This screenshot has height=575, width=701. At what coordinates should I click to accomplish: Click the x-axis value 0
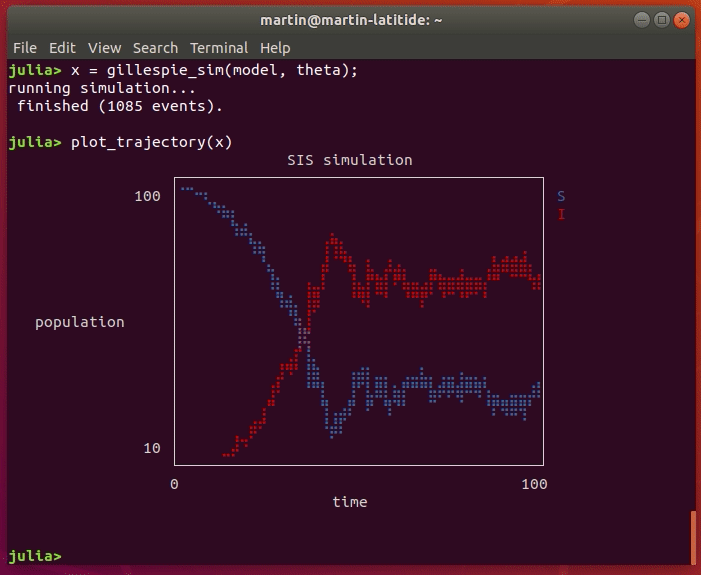click(x=174, y=484)
